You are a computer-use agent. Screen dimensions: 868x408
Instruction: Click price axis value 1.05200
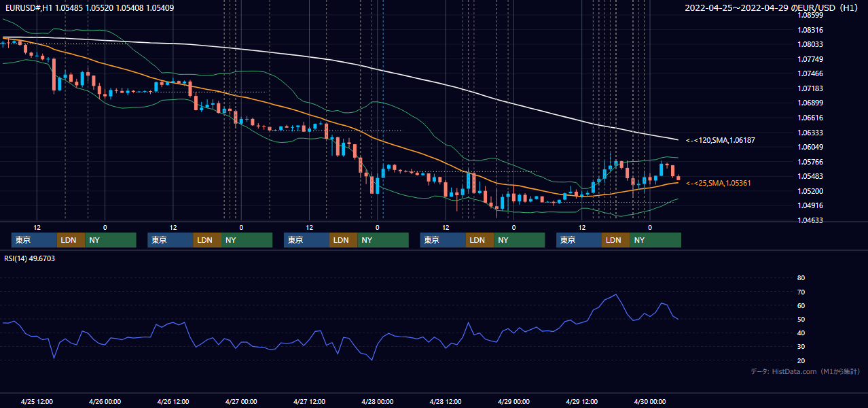810,191
